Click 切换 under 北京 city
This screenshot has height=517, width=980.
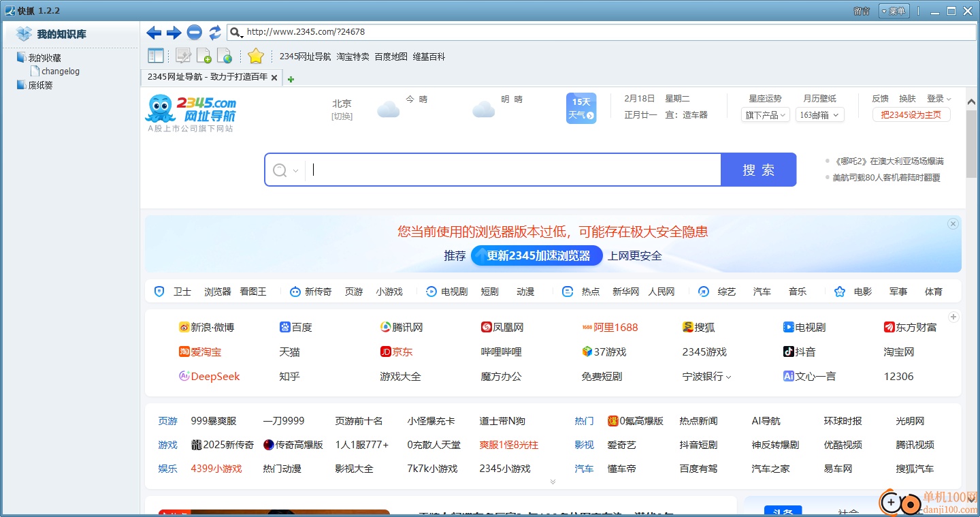coord(342,116)
